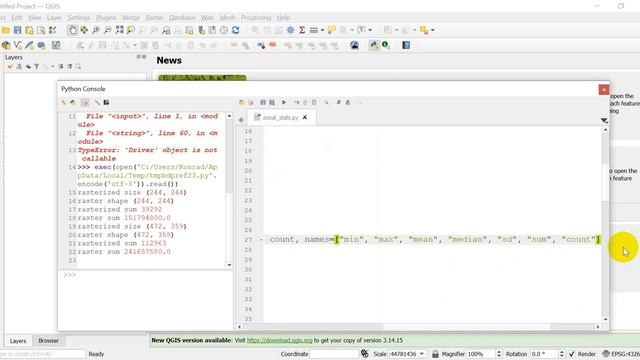Open the Vector menu
640x360 pixels.
click(x=131, y=18)
